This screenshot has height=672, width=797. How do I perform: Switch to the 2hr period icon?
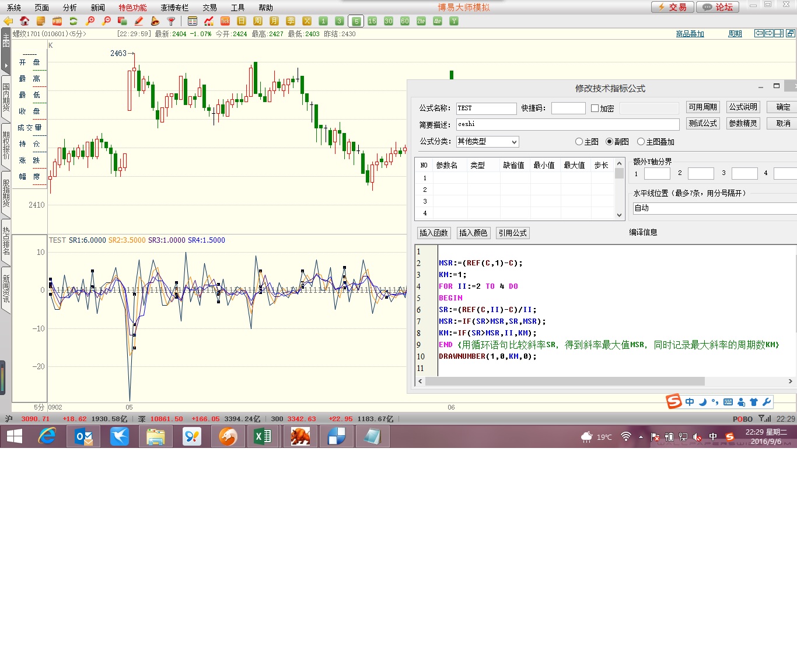pyautogui.click(x=421, y=21)
